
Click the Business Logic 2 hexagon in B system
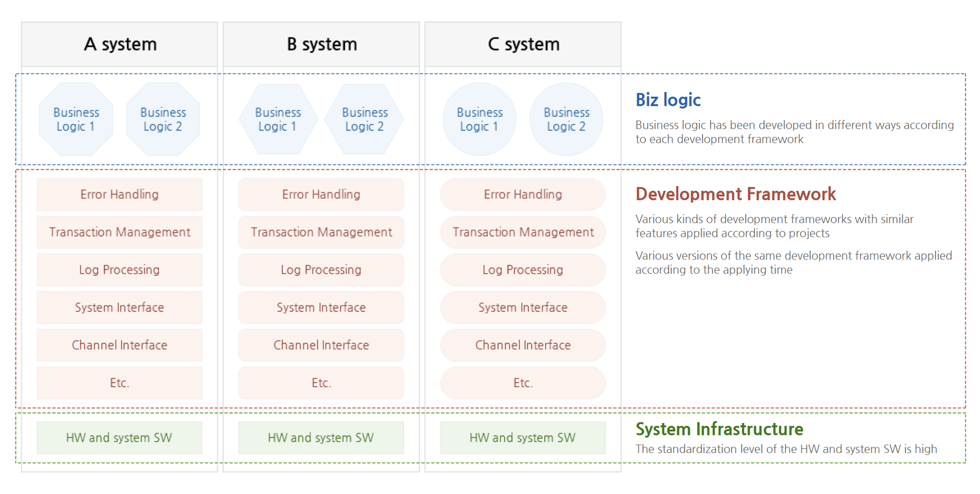coord(365,119)
